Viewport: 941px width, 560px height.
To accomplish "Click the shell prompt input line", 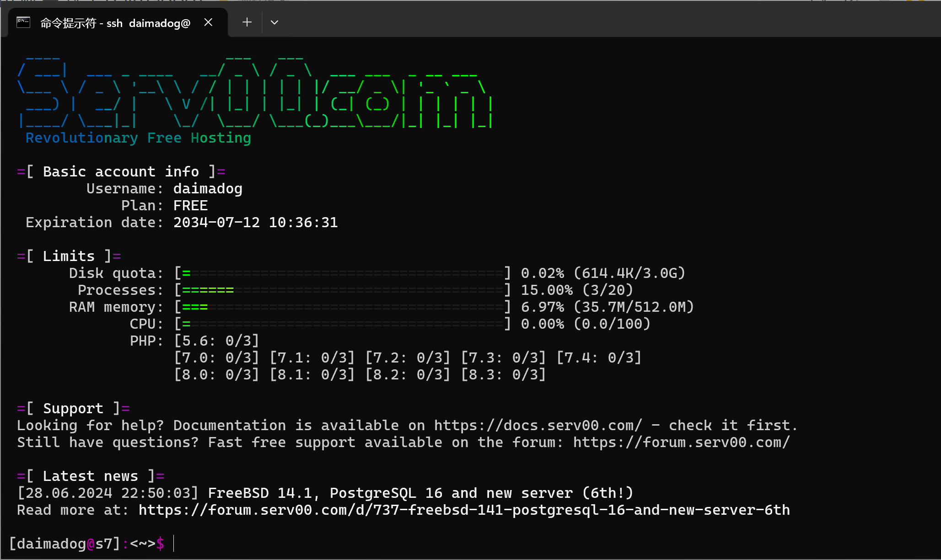I will click(470, 544).
